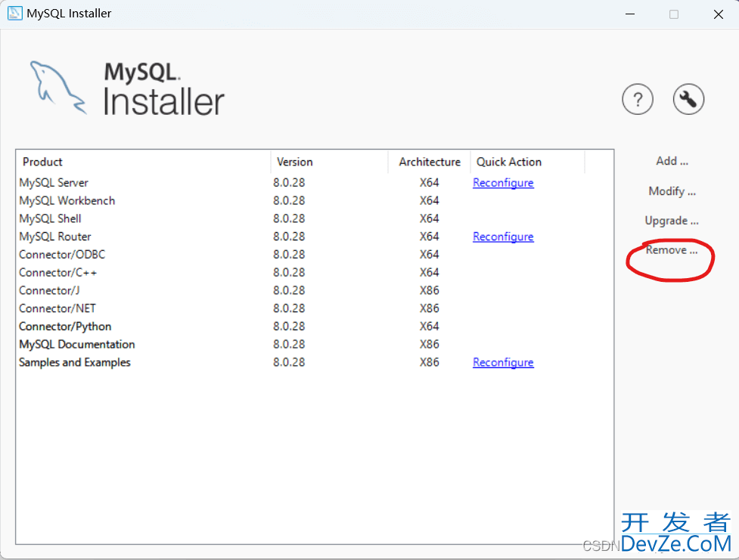This screenshot has width=739, height=560.
Task: Close the MySQL Installer window
Action: (719, 14)
